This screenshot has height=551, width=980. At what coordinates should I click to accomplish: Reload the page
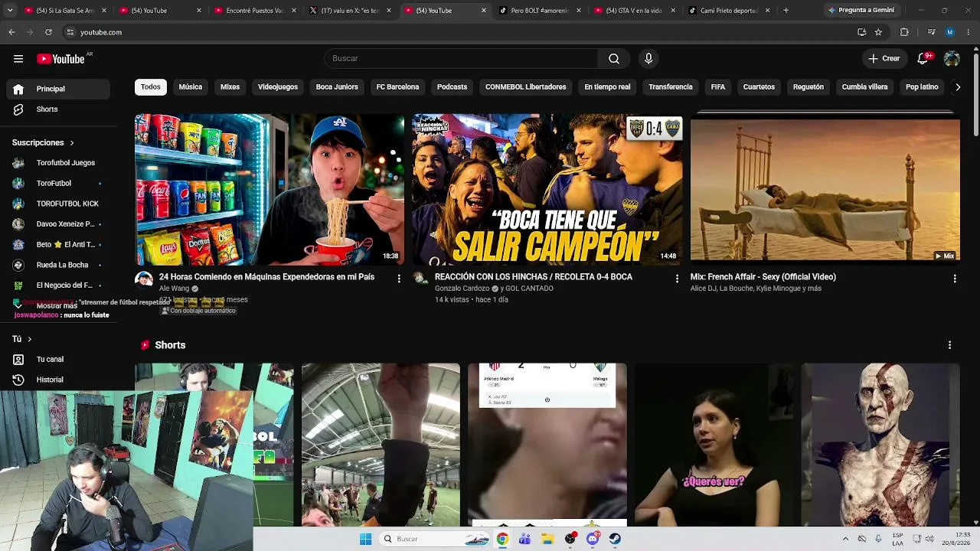[x=48, y=32]
